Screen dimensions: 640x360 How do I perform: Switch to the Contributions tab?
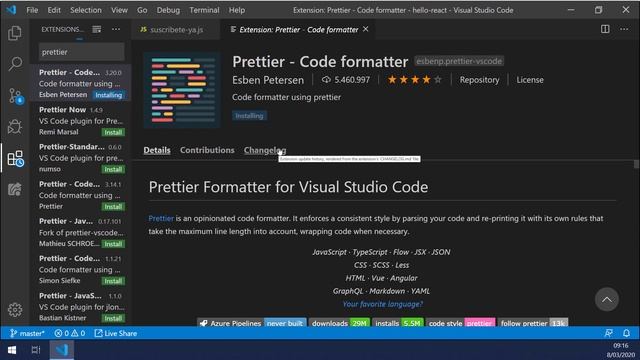coord(207,150)
